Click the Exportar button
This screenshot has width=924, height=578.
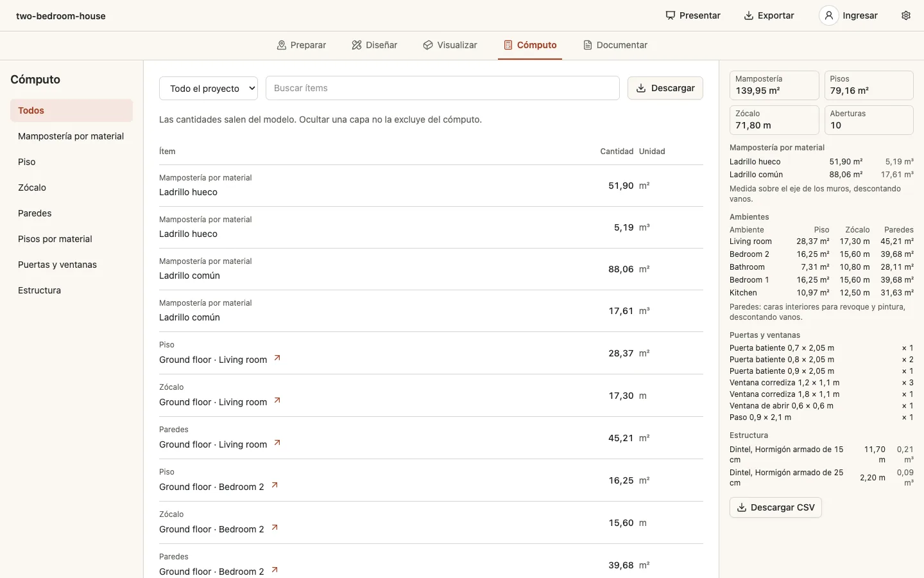(769, 15)
